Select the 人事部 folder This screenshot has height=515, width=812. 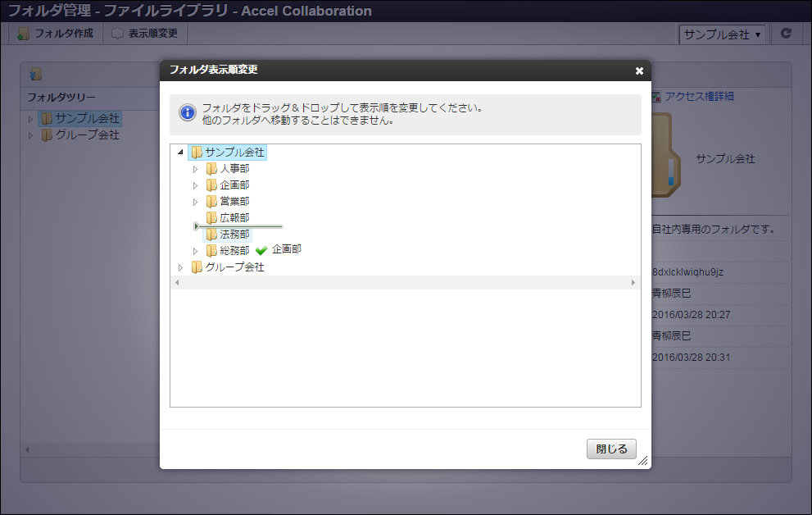[234, 169]
